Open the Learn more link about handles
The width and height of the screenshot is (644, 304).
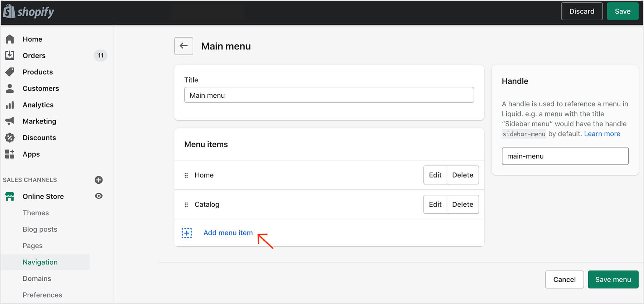[602, 134]
